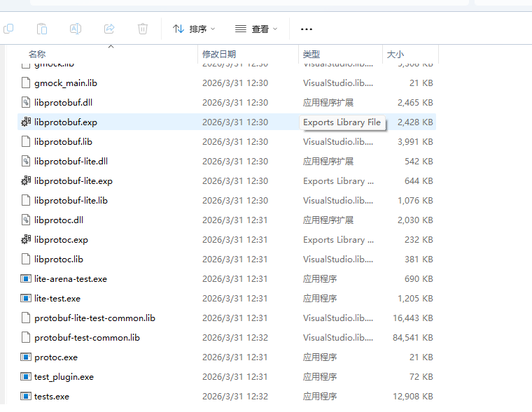Click the 84,541 KB size value
Viewport: 532px width, 412px height.
tap(413, 338)
